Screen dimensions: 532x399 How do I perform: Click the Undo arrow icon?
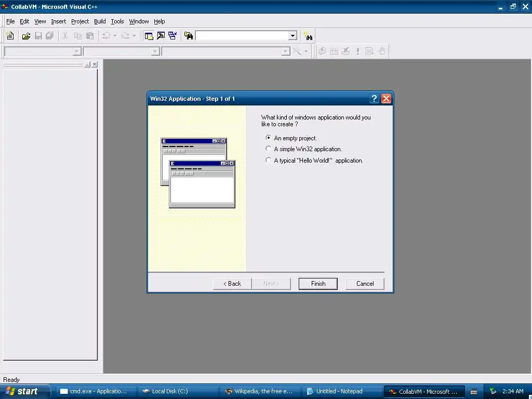107,36
